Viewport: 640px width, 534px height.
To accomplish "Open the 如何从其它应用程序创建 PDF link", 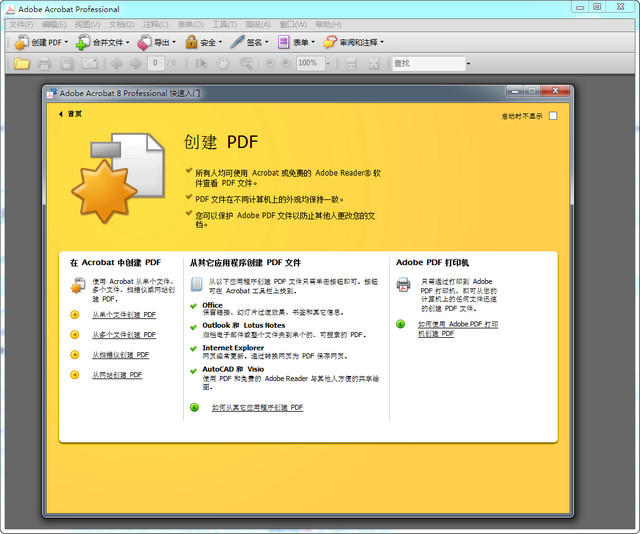I will 257,408.
